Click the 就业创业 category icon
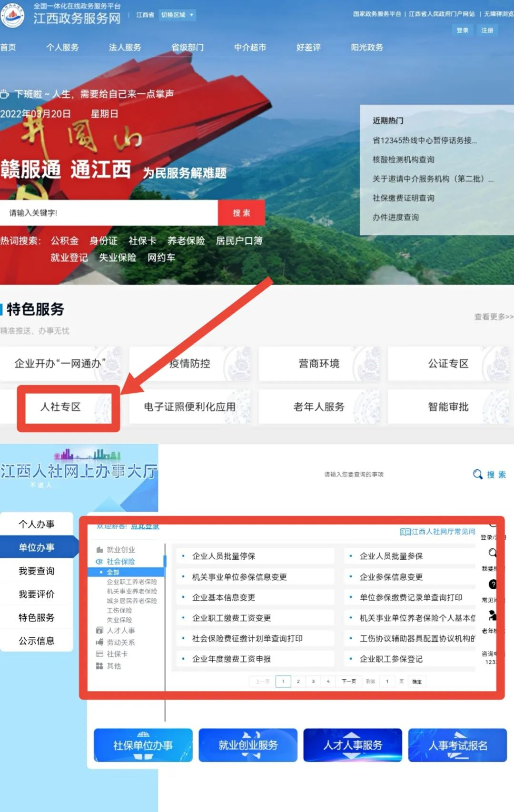This screenshot has width=514, height=812. [99, 550]
